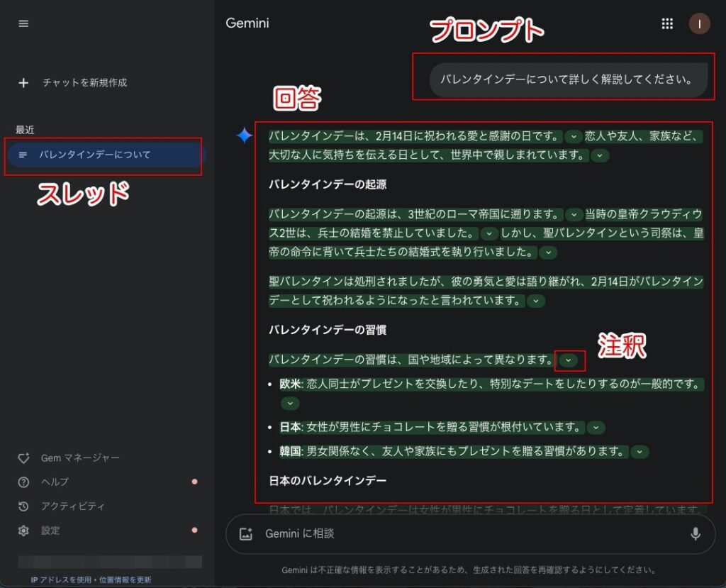Activate the microphone voice input
Viewport: 726px width, 588px height.
click(x=695, y=534)
